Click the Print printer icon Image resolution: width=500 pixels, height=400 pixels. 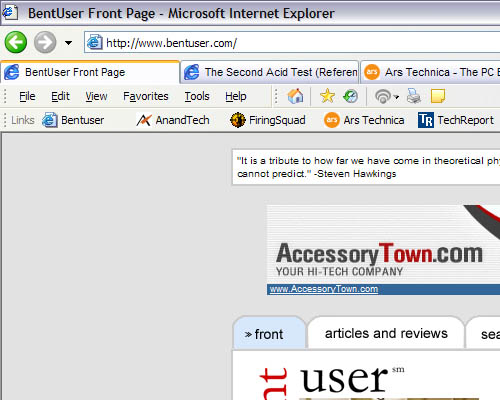click(414, 96)
